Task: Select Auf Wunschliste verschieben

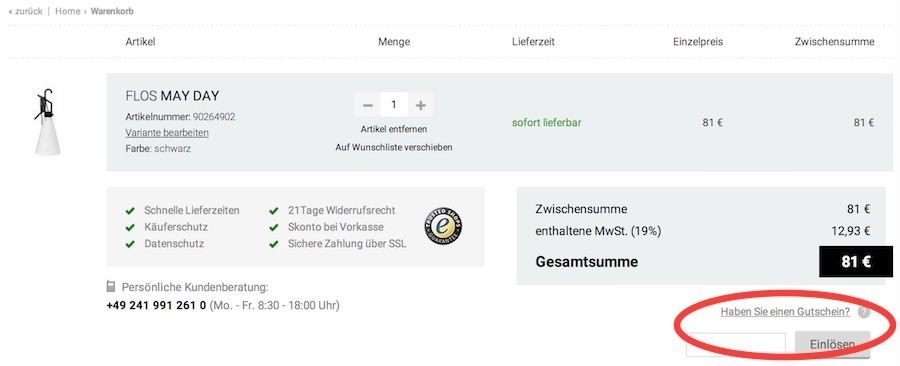Action: click(394, 147)
